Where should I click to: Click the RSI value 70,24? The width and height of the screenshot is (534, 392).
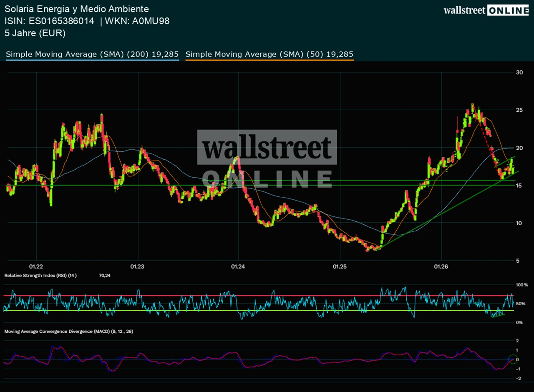pyautogui.click(x=104, y=275)
